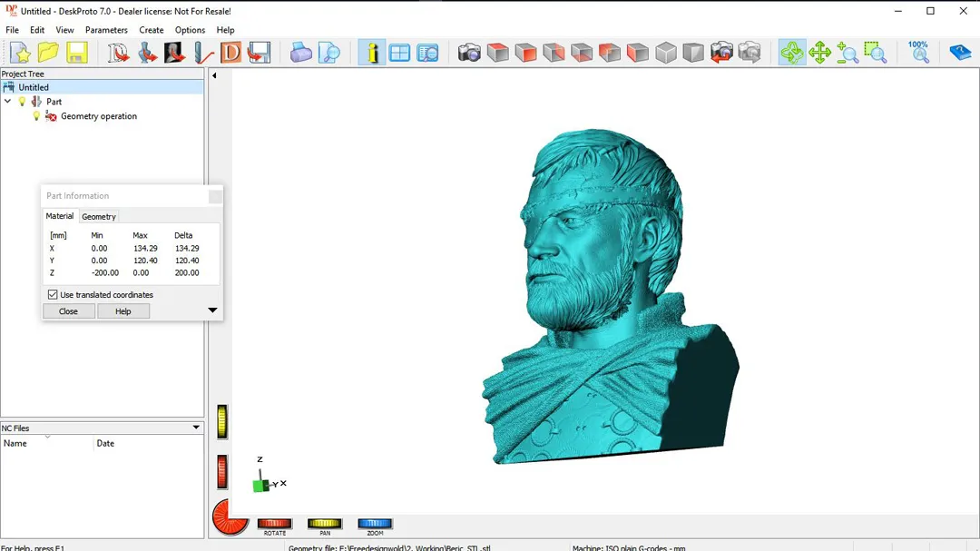The width and height of the screenshot is (980, 551).
Task: Open the Edit menu
Action: [37, 30]
